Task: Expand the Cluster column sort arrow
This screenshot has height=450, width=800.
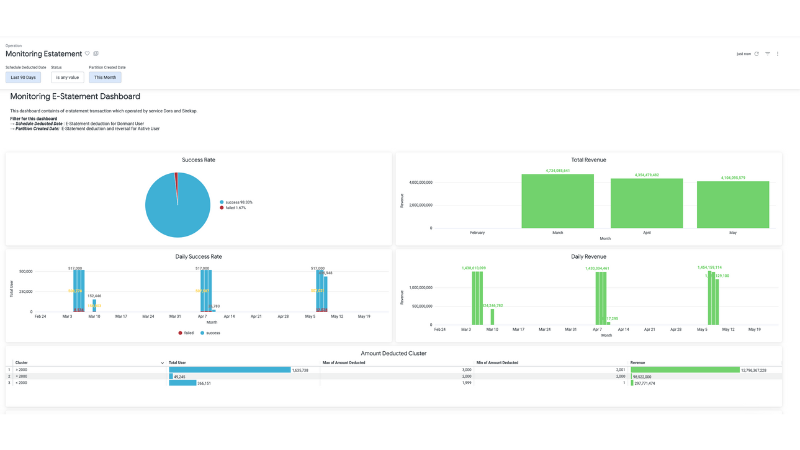Action: pos(162,363)
